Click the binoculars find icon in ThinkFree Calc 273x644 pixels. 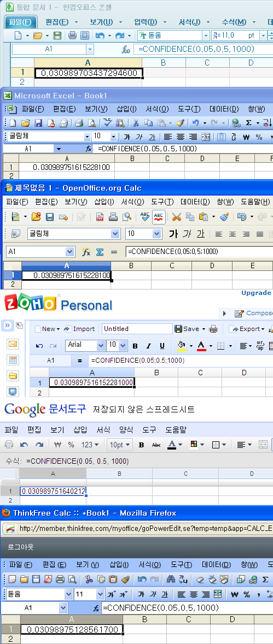tap(171, 579)
